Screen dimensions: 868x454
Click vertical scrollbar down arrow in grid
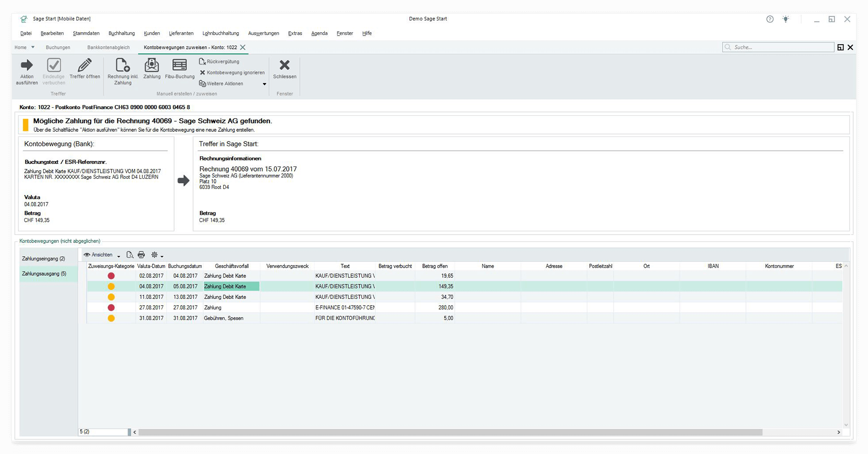(846, 425)
